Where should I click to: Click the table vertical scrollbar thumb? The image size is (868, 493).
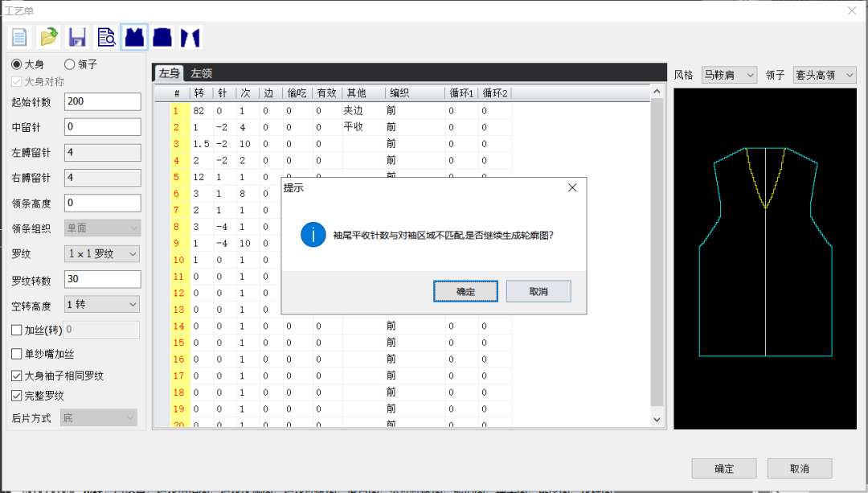[x=657, y=252]
